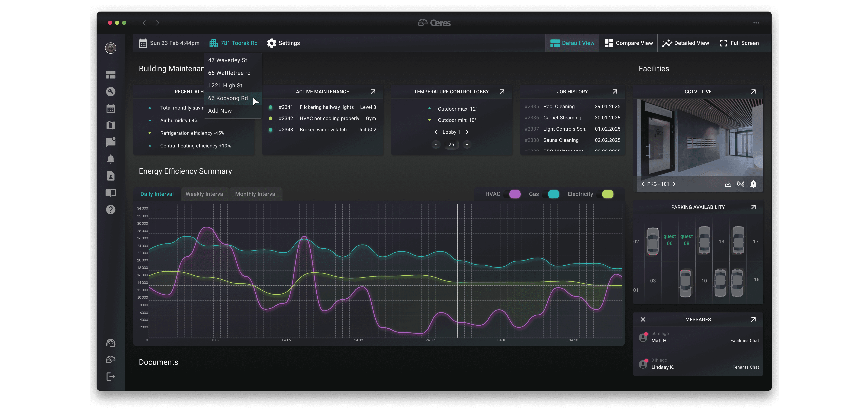Increase lobby temperature with plus button

[467, 145]
